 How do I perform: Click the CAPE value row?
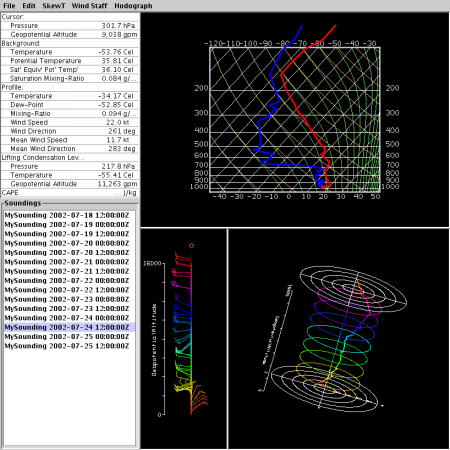70,193
